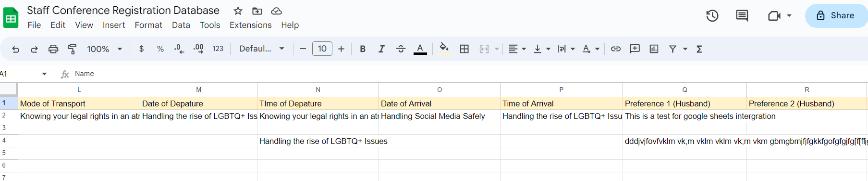Screen dimensions: 868x181
Task: Open the Edit menu
Action: (58, 25)
